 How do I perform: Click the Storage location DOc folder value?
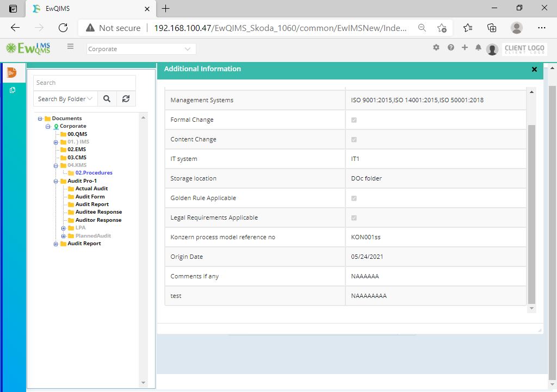366,178
